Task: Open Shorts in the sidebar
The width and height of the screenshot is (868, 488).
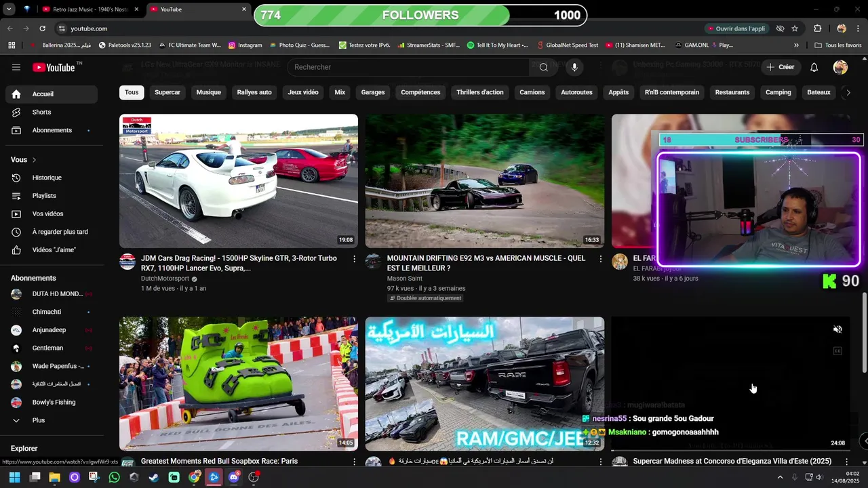Action: [52, 113]
